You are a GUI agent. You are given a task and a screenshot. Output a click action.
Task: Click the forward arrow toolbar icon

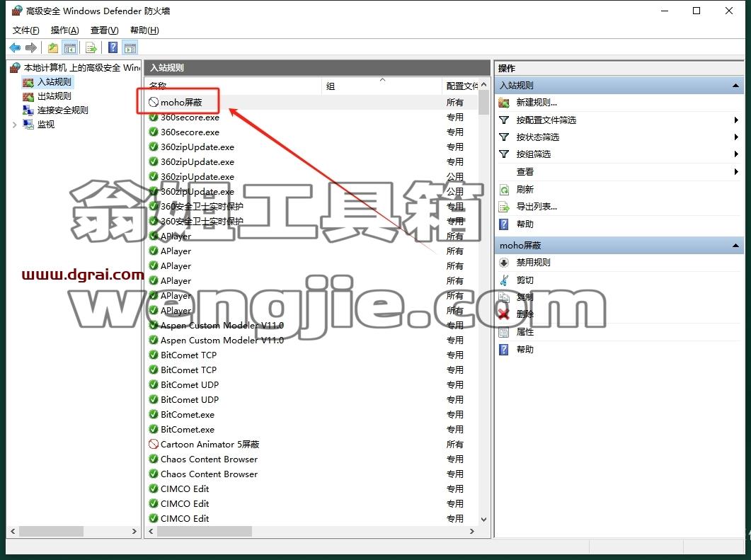pos(31,47)
